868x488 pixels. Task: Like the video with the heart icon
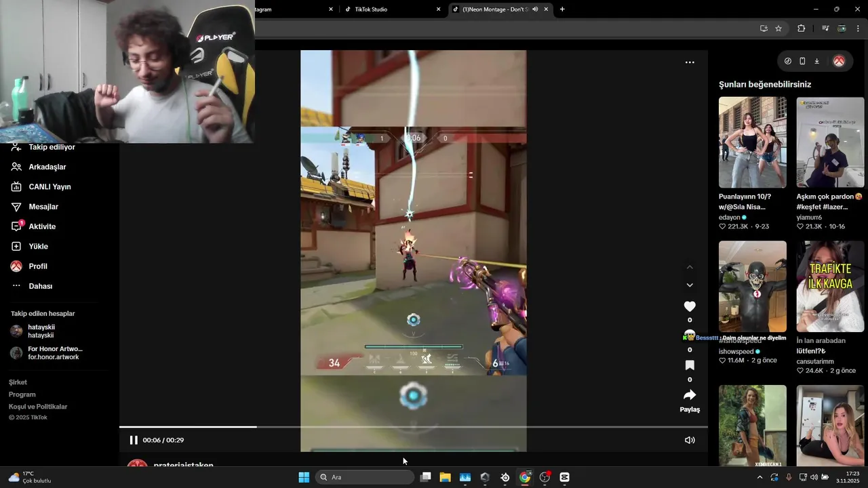[690, 306]
